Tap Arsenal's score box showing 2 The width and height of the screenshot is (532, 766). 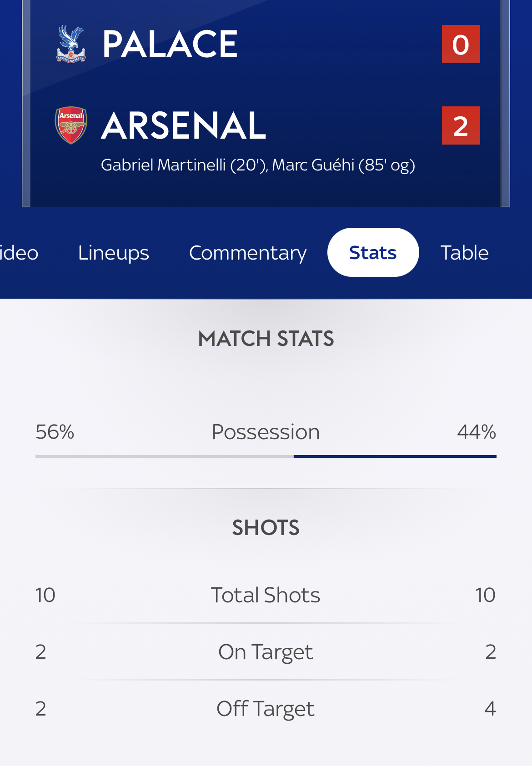point(461,125)
